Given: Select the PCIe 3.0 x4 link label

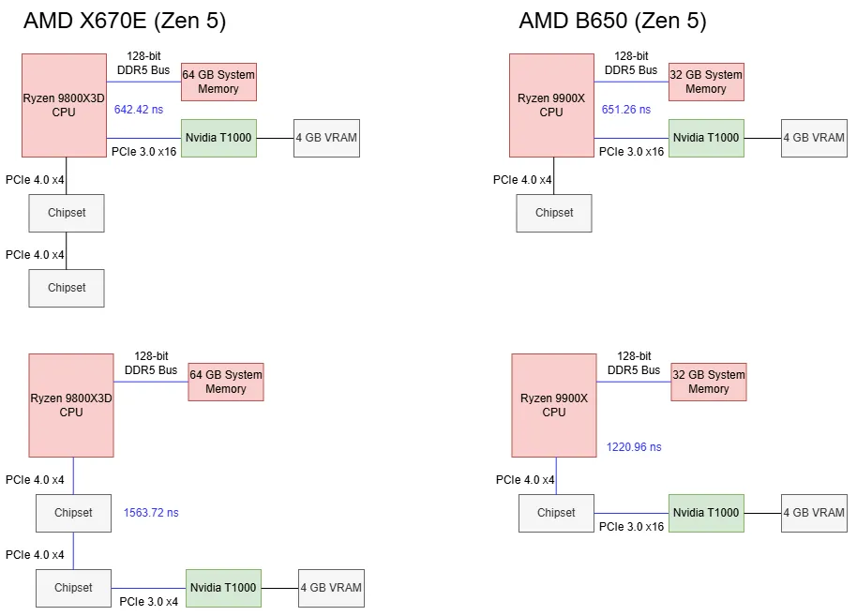Looking at the screenshot, I should point(148,601).
